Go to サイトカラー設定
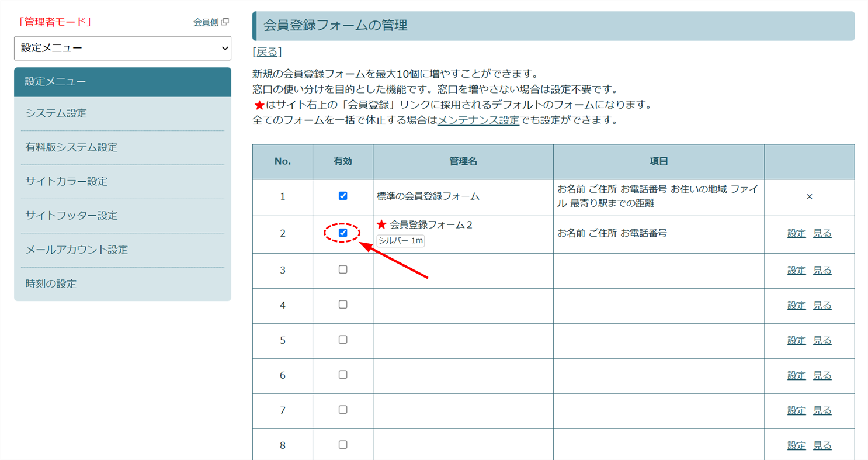868x460 pixels. click(x=66, y=181)
